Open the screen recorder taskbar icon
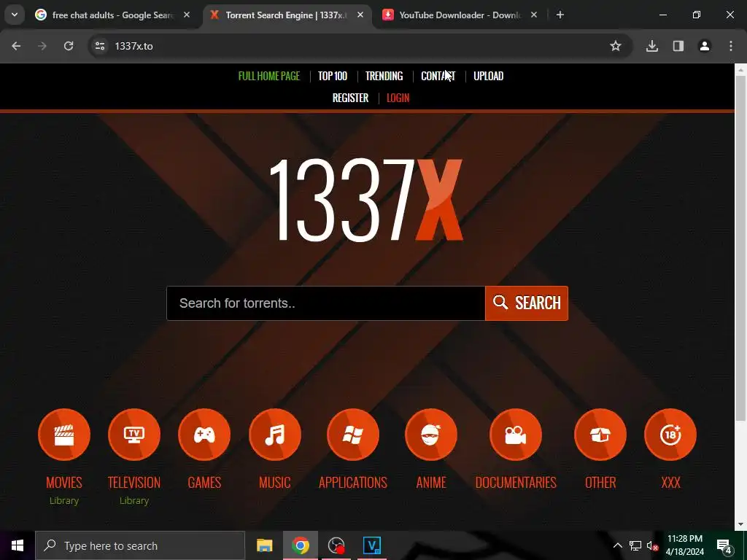The image size is (747, 560). (336, 545)
